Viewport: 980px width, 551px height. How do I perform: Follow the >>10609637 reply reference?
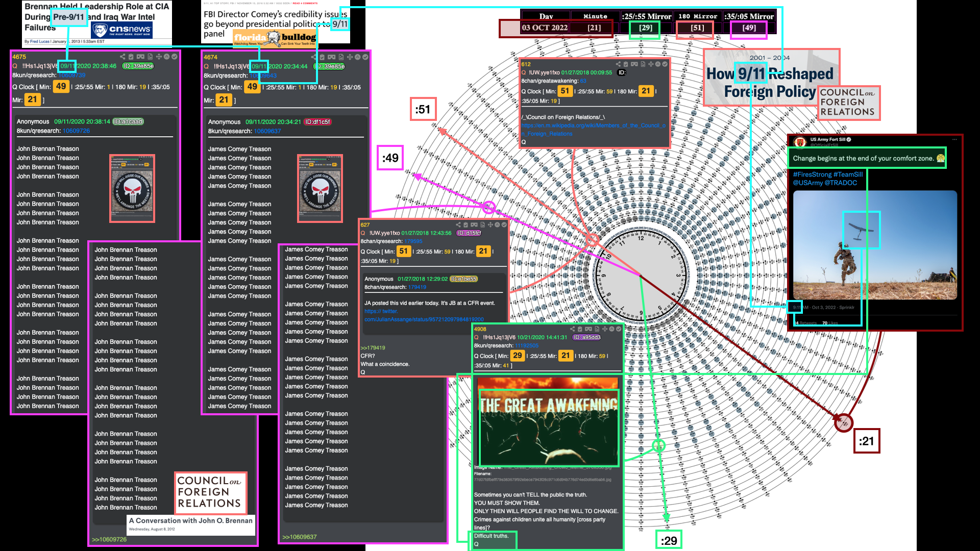(300, 537)
